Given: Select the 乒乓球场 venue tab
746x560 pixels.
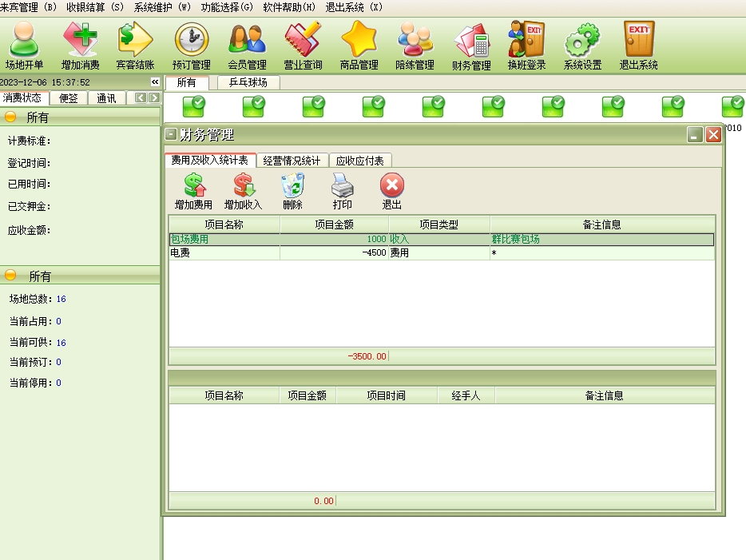Looking at the screenshot, I should (x=248, y=82).
